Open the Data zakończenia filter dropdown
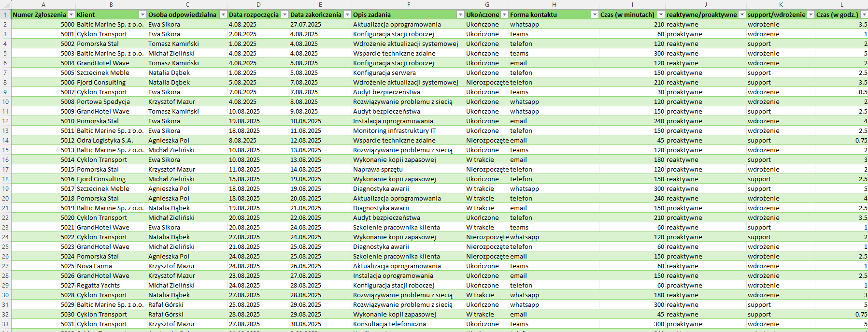 click(x=347, y=14)
